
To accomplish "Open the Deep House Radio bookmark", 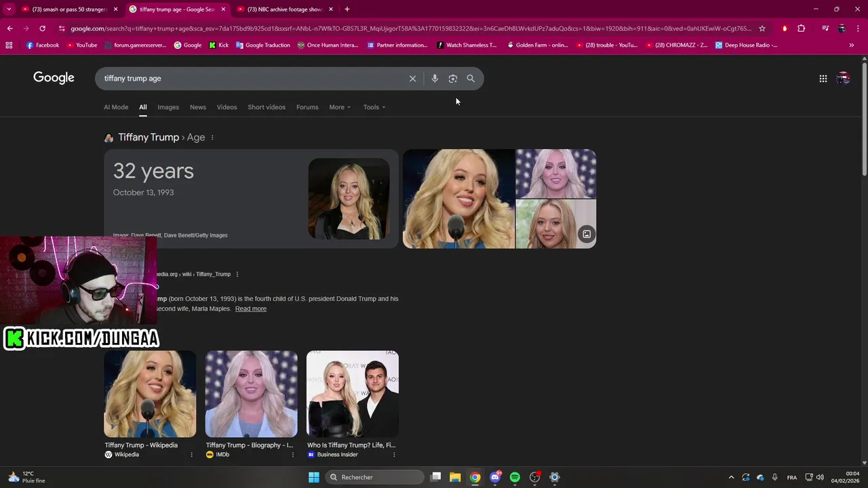I will coord(746,45).
